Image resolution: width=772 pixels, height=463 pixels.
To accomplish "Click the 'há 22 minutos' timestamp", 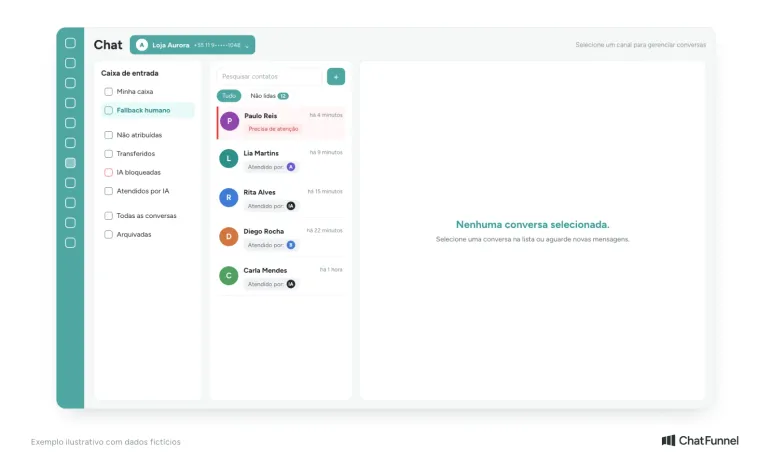I will tap(324, 230).
